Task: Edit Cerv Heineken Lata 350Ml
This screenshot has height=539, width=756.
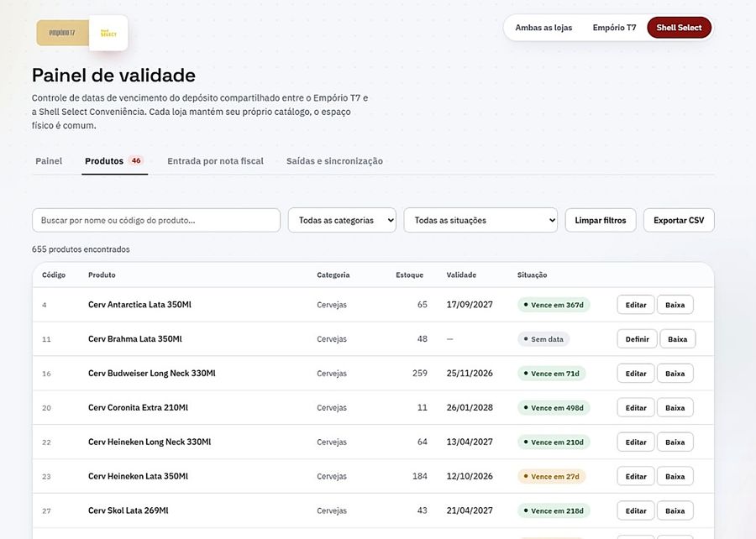Action: 636,476
